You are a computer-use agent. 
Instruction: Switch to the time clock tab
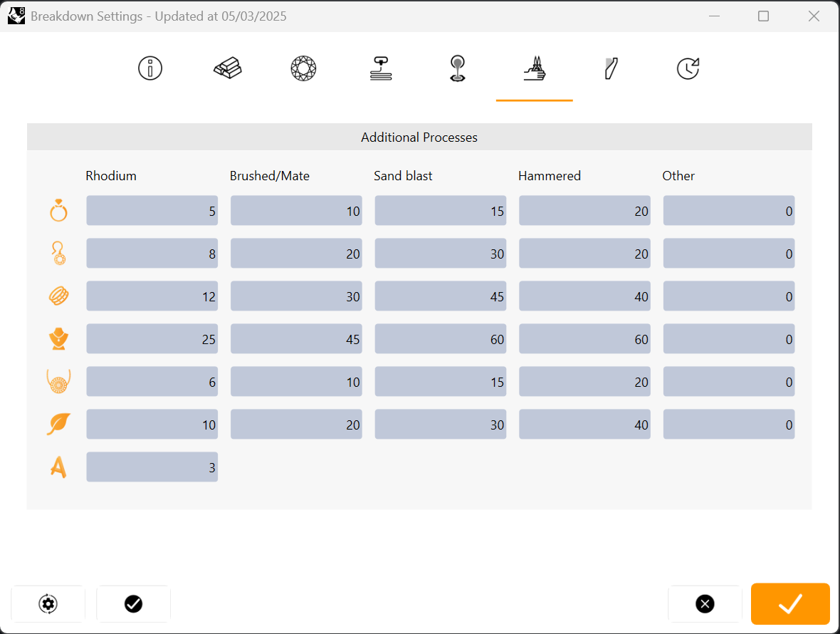(688, 68)
